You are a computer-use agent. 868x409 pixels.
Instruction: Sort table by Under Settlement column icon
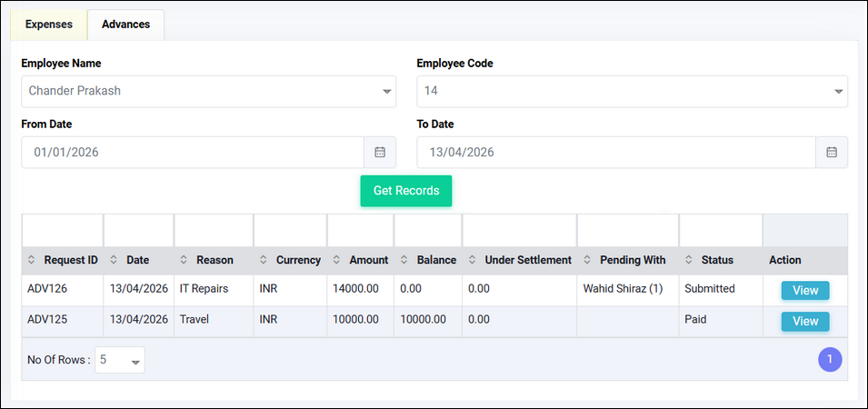tap(474, 261)
